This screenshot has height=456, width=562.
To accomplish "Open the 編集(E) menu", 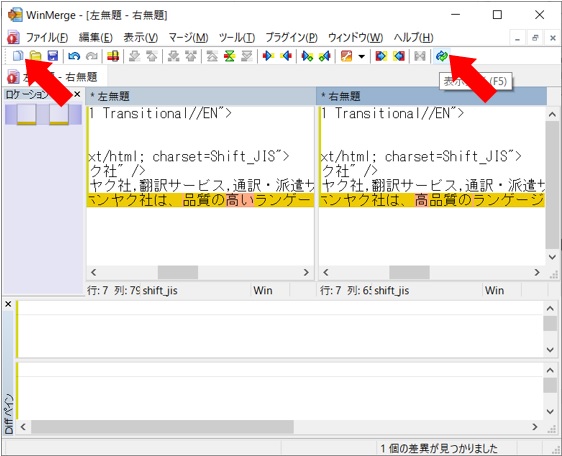I will (95, 37).
